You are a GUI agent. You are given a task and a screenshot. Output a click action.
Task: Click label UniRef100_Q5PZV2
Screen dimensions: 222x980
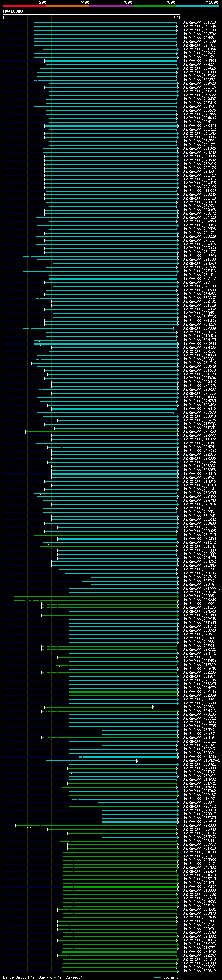199,95
